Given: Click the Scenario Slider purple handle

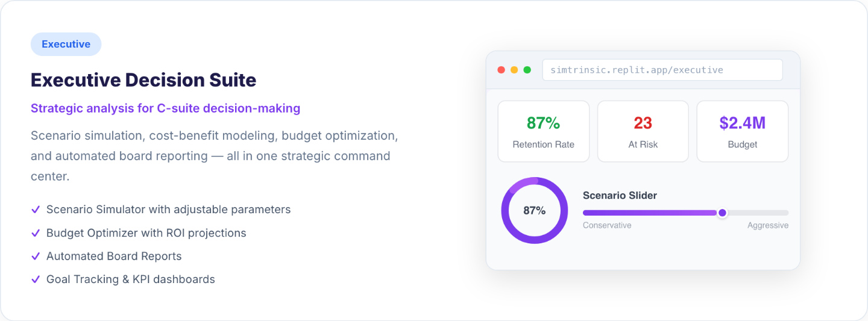Looking at the screenshot, I should tap(722, 213).
